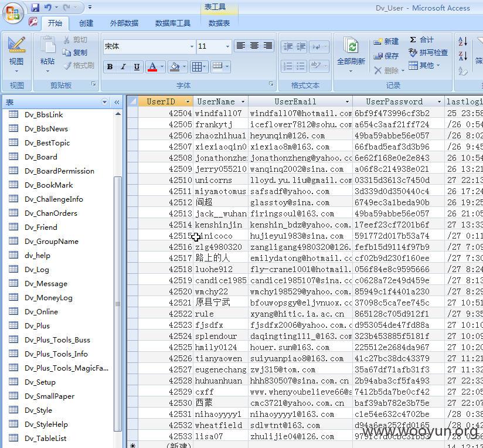Sort ascending A to Z icon
The width and height of the screenshot is (483, 448).
[463, 42]
